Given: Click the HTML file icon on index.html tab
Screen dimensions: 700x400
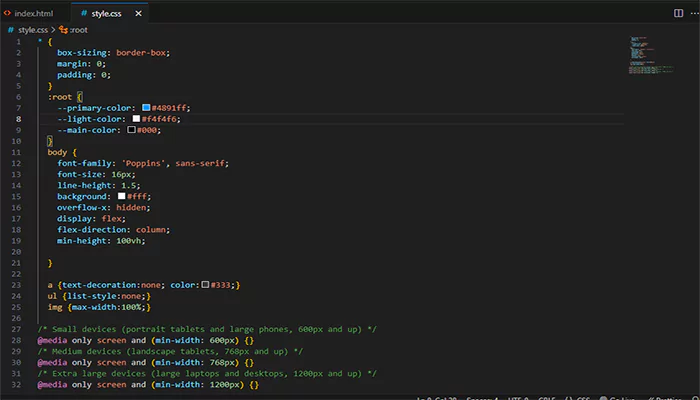Looking at the screenshot, I should tap(7, 13).
